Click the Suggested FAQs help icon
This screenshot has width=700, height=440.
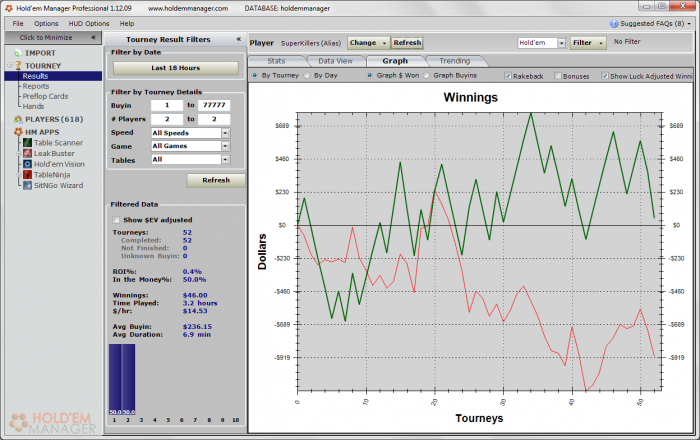614,24
